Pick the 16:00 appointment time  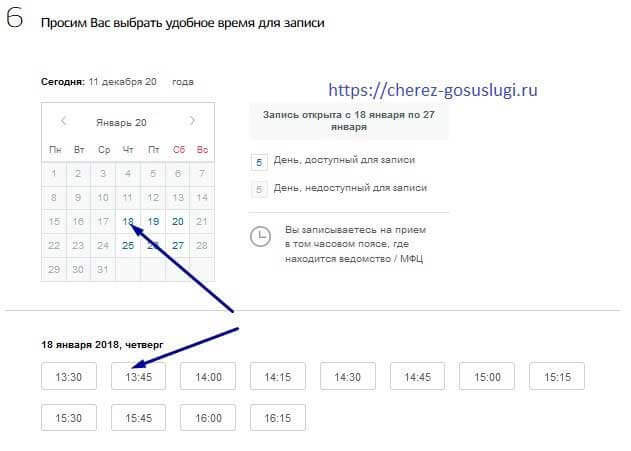click(x=208, y=418)
